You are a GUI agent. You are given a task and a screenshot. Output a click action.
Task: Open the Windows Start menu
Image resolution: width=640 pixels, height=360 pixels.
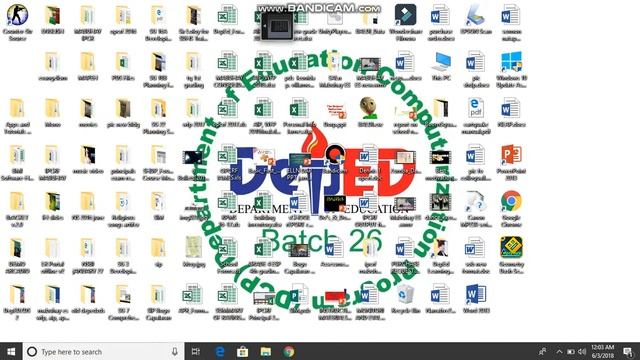click(11, 351)
